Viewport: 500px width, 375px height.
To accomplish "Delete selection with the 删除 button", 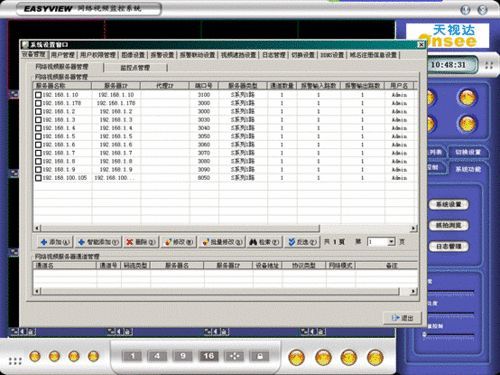I will [x=141, y=242].
